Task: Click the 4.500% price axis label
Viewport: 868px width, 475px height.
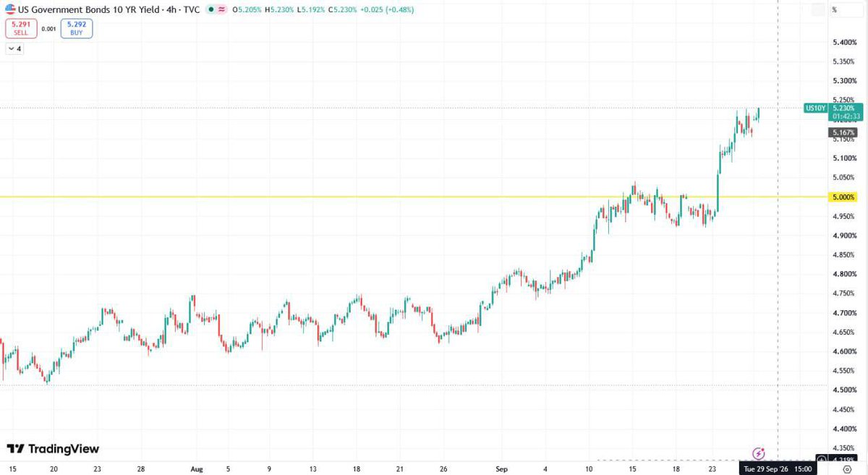Action: [844, 390]
